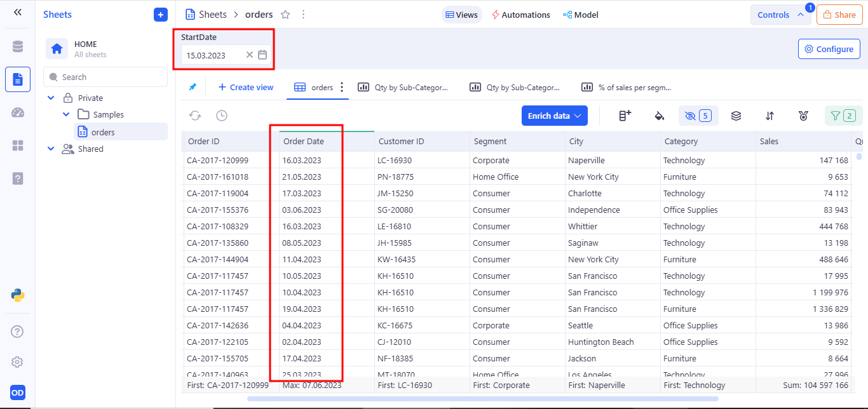Open the paint bucket color formatting
The width and height of the screenshot is (868, 409).
[660, 116]
